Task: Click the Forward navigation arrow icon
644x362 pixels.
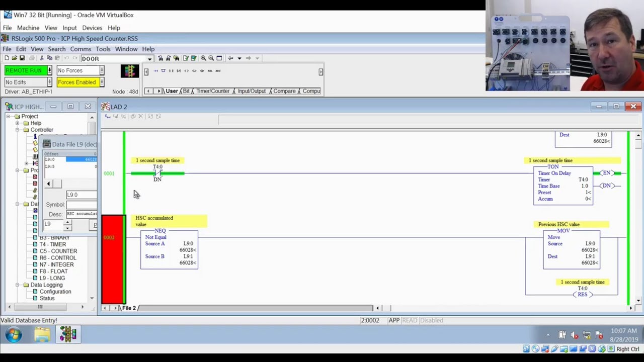Action: (x=248, y=58)
